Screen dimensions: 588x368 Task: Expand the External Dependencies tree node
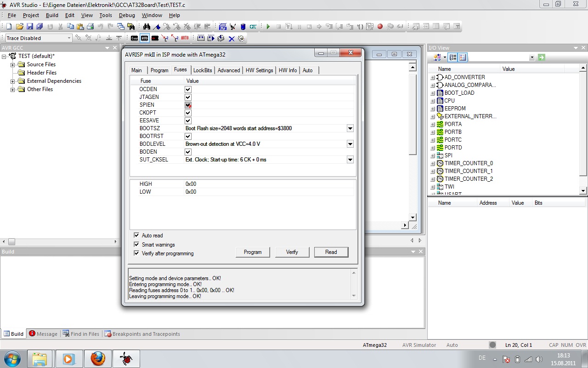[x=13, y=81]
